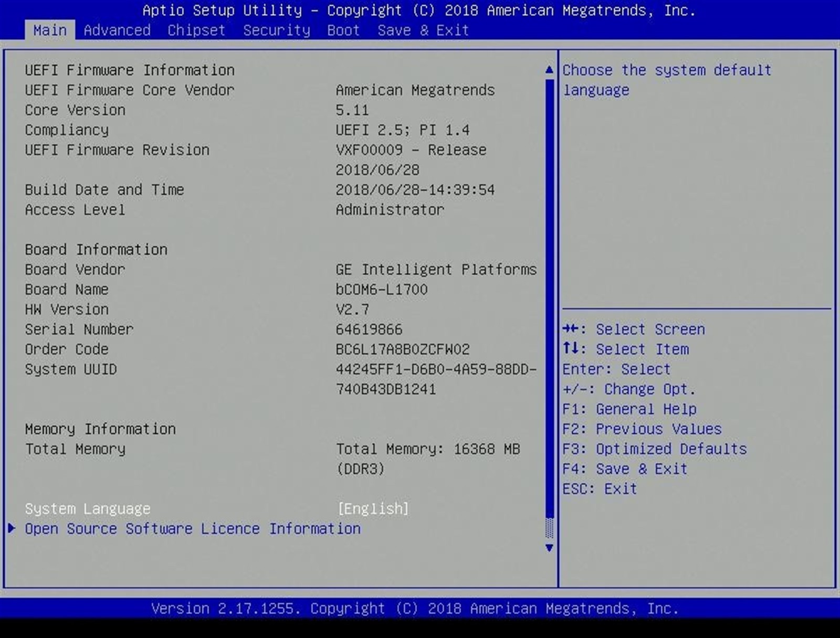840x638 pixels.
Task: Click the UEFI 2.5; PI 1.4 value
Action: [x=403, y=130]
